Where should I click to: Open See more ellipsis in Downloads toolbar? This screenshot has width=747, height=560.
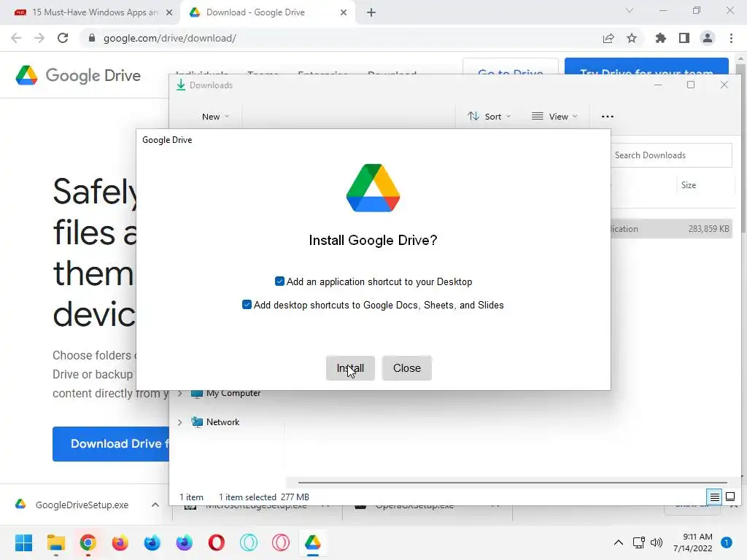pyautogui.click(x=608, y=117)
